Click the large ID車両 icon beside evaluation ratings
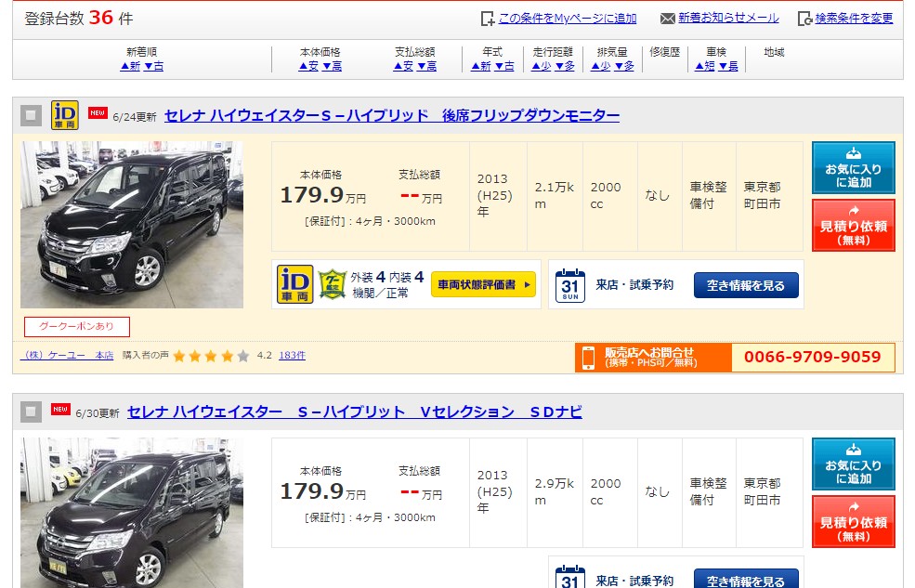Image resolution: width=915 pixels, height=588 pixels. tap(294, 284)
